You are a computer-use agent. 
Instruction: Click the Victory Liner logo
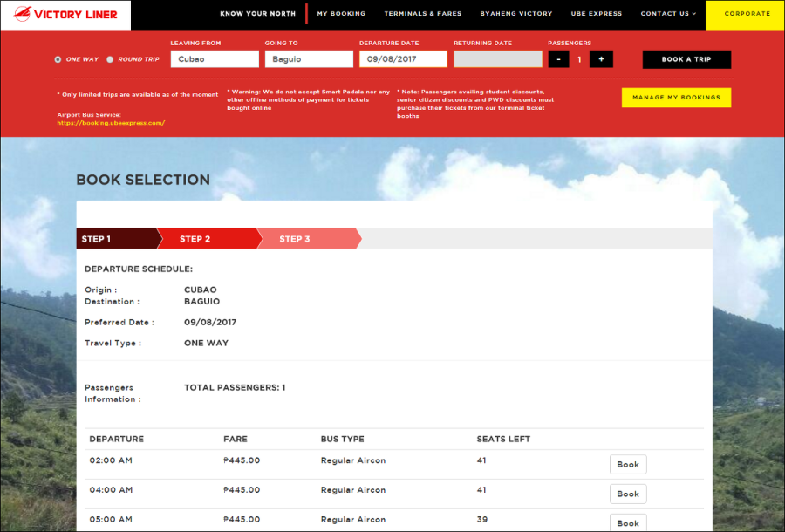(65, 14)
